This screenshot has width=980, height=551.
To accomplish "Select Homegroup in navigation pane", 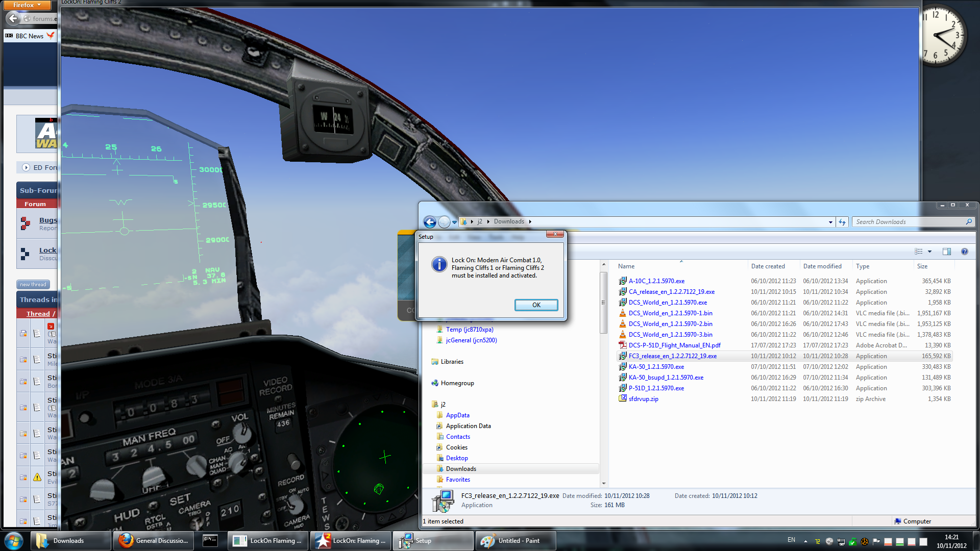I will point(457,383).
